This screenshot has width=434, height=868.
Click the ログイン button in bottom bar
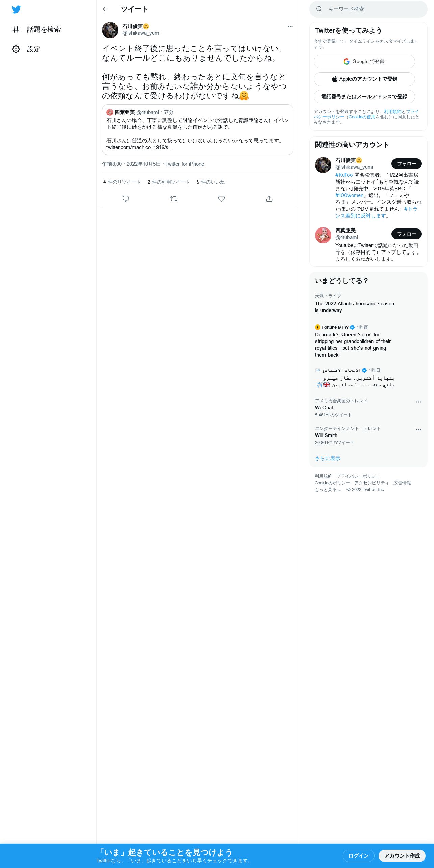(x=359, y=856)
